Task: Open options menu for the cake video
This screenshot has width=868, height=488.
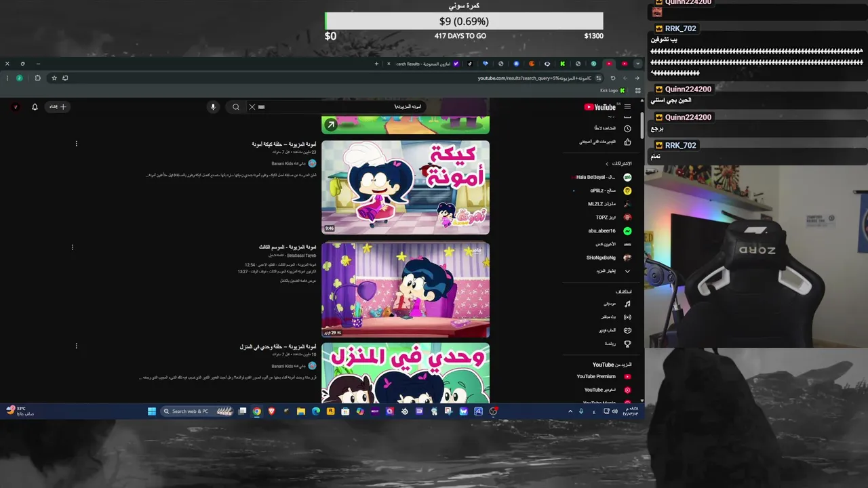Action: [76, 144]
